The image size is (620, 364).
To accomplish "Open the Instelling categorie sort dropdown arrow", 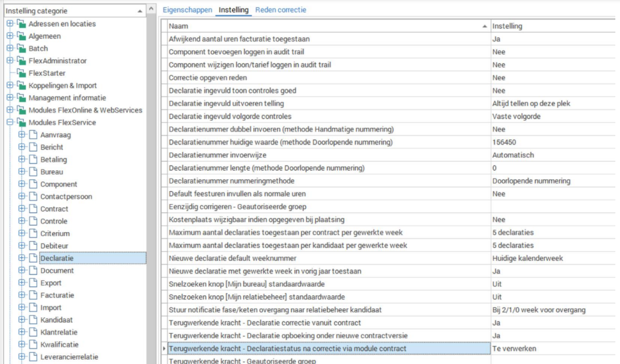I will (x=140, y=11).
